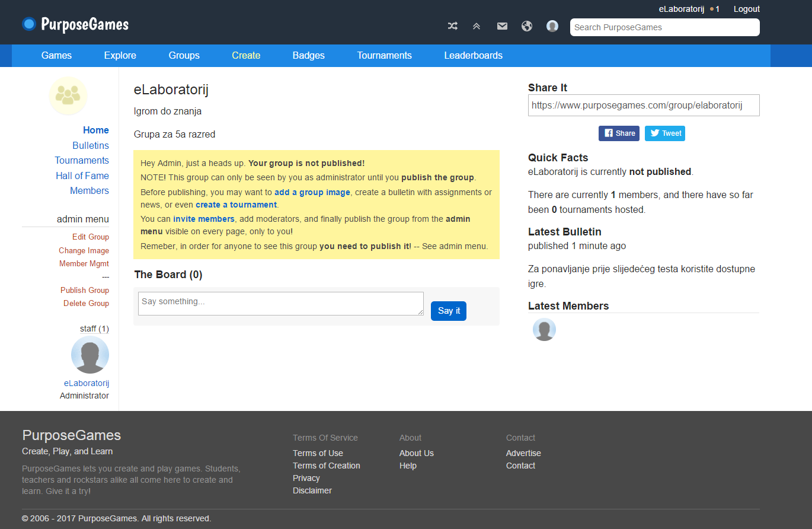Image resolution: width=812 pixels, height=529 pixels.
Task: Click the globe icon in header
Action: (527, 26)
